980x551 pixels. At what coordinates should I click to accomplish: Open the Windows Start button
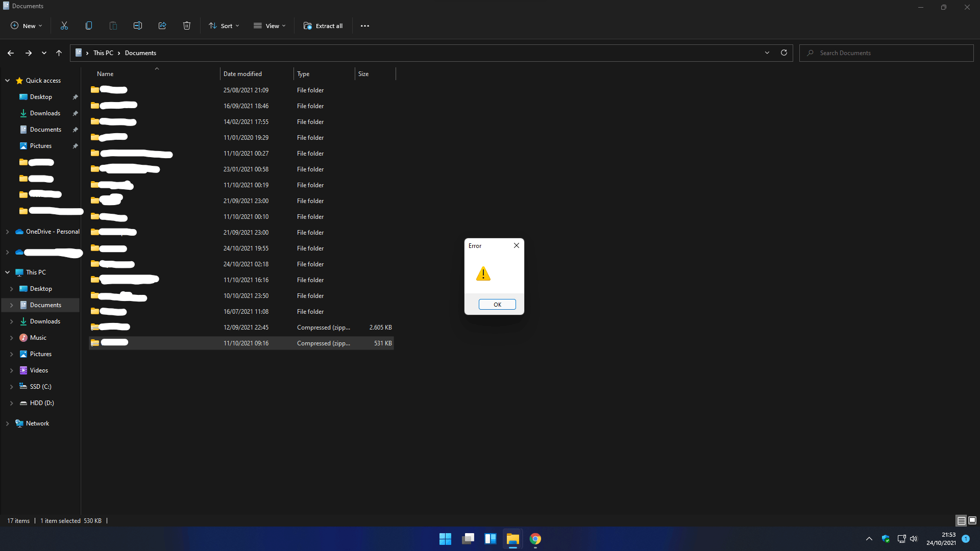[x=445, y=539]
